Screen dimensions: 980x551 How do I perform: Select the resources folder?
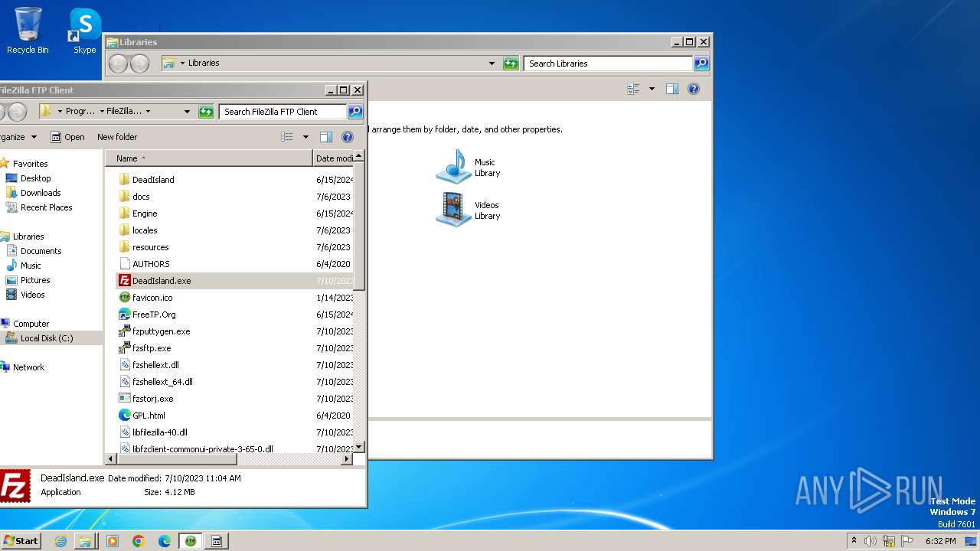pos(150,247)
